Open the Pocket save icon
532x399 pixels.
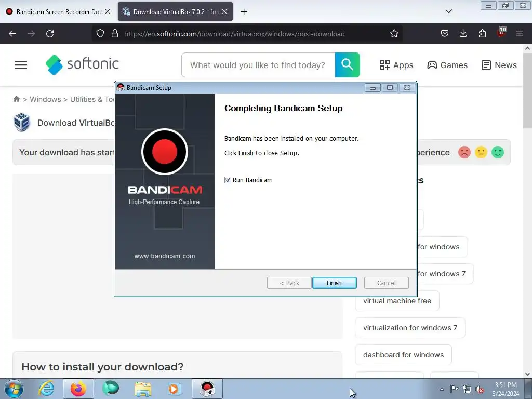pos(445,34)
